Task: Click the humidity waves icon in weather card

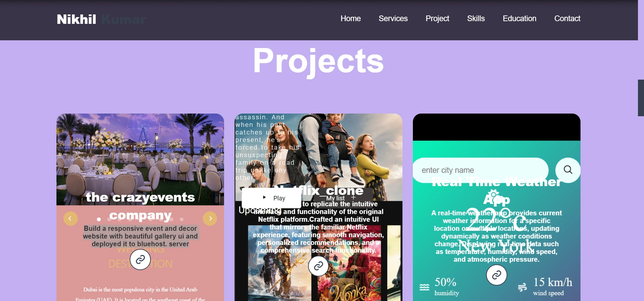Action: click(x=424, y=287)
